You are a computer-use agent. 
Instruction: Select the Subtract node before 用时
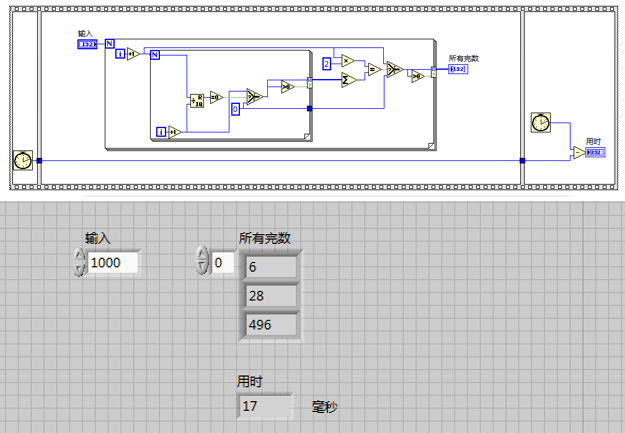579,153
